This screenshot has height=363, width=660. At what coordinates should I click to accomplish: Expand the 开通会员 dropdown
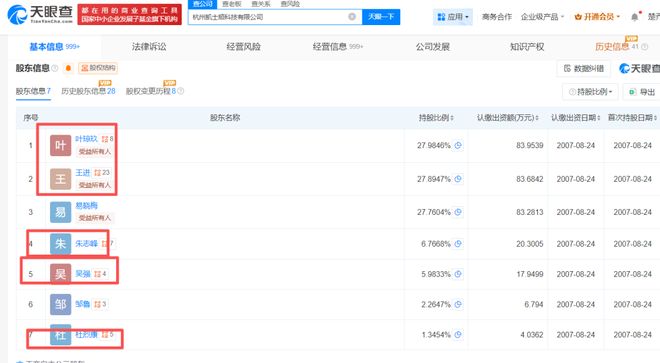[597, 17]
